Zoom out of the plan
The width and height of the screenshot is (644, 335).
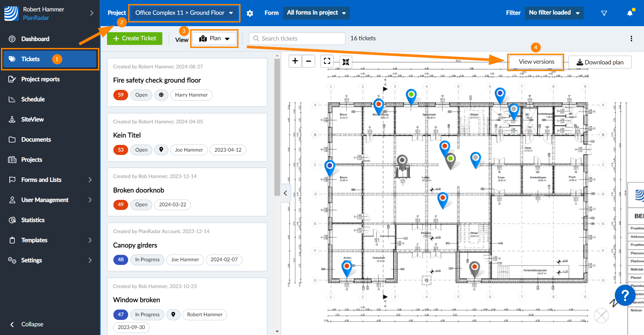point(309,61)
